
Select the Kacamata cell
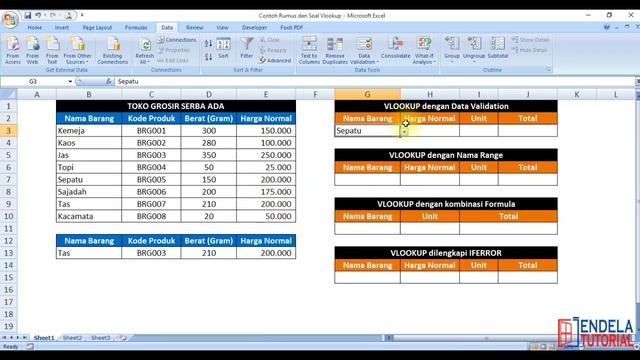point(89,216)
